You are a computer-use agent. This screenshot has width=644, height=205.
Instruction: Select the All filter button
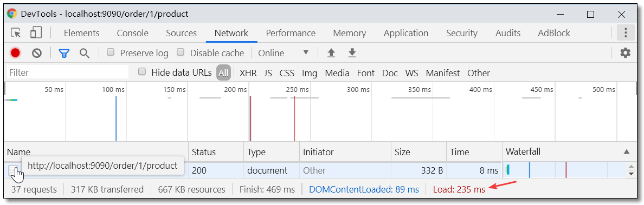223,73
